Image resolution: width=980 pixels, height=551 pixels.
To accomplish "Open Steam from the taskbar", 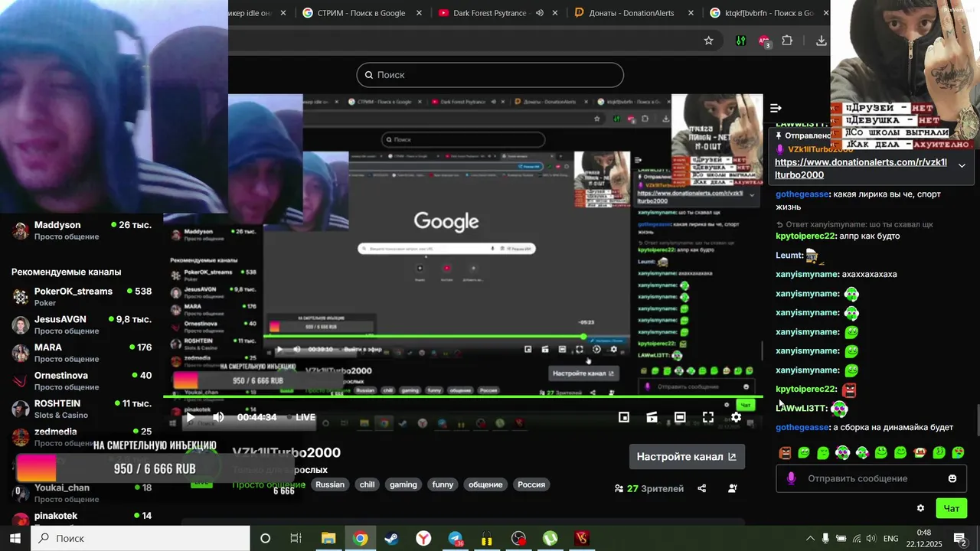I will pos(392,538).
